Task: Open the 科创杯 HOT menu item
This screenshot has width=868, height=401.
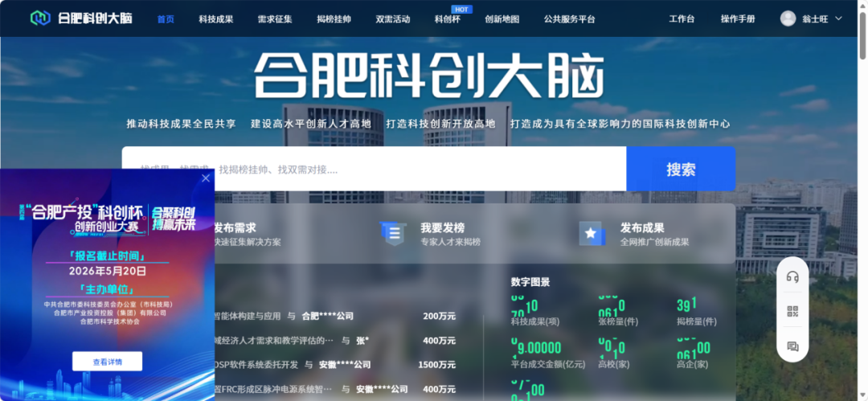Action: (448, 19)
